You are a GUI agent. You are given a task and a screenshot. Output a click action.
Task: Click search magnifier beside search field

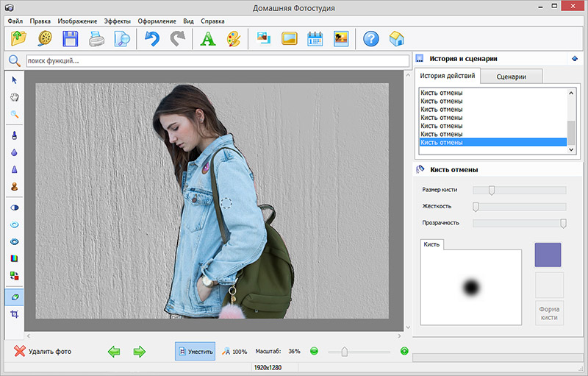click(x=14, y=60)
